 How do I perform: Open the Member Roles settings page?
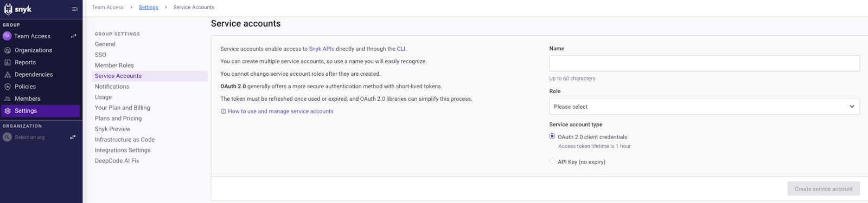114,66
